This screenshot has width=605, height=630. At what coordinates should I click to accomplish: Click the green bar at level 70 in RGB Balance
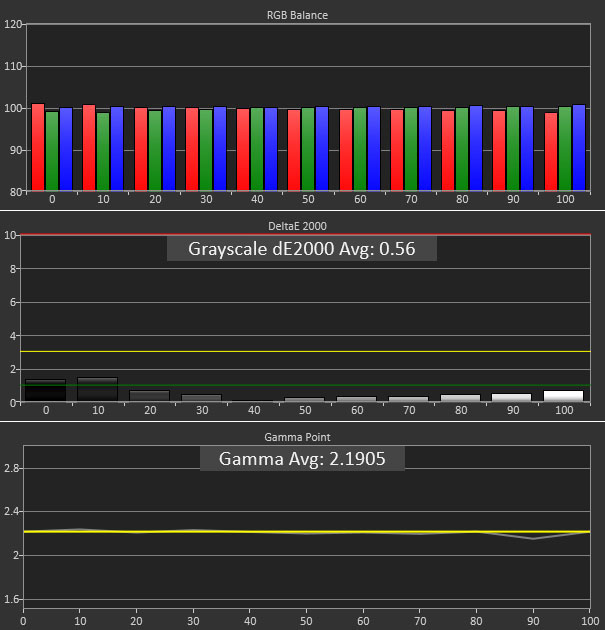(411, 149)
